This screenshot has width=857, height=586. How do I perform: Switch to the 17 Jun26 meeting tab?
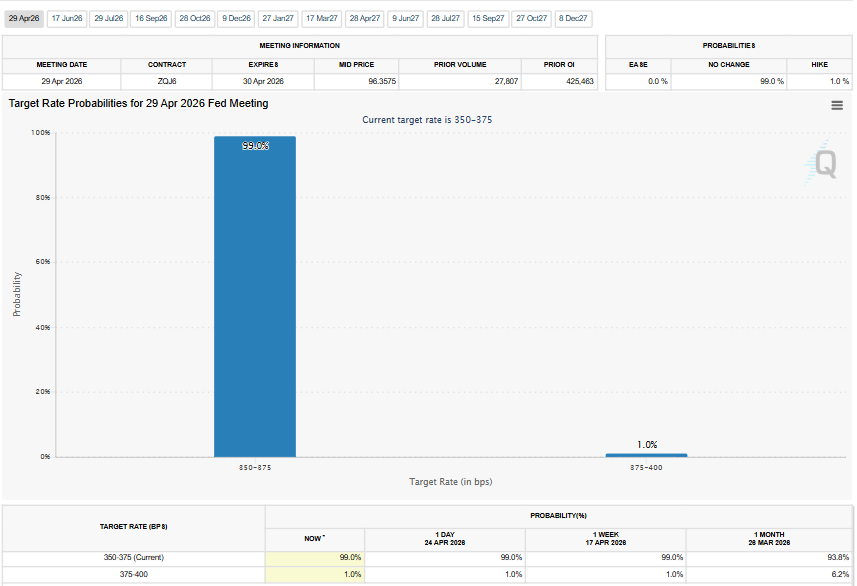[67, 18]
